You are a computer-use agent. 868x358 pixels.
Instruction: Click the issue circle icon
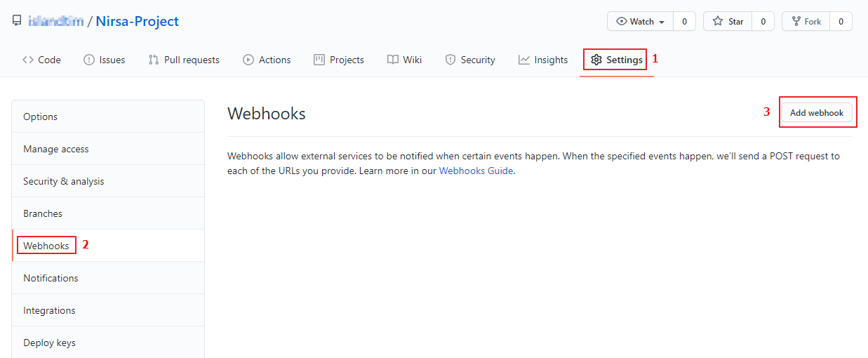pyautogui.click(x=89, y=60)
